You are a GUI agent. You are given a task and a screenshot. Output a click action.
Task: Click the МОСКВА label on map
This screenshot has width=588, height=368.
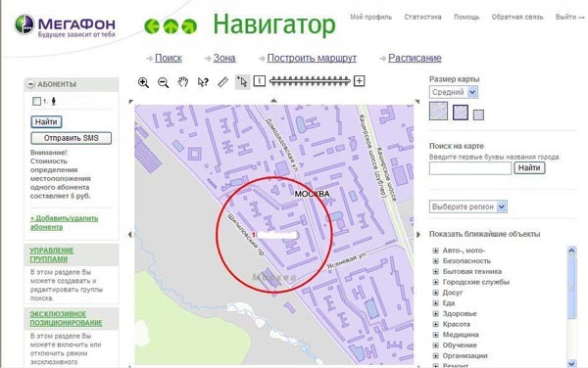coord(312,194)
